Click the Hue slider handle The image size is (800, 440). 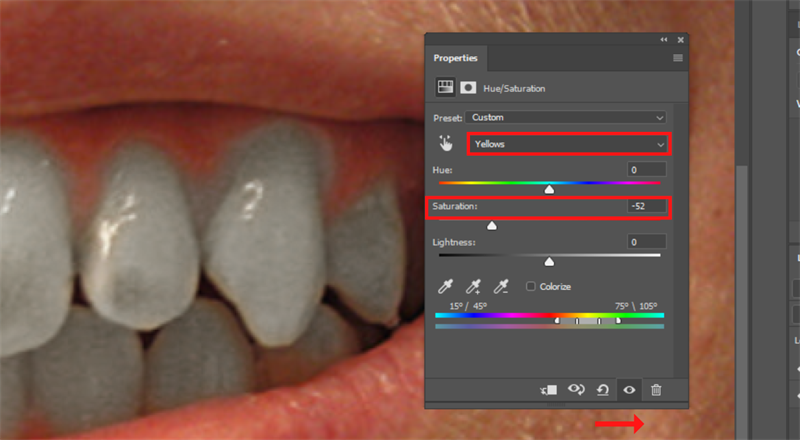549,189
